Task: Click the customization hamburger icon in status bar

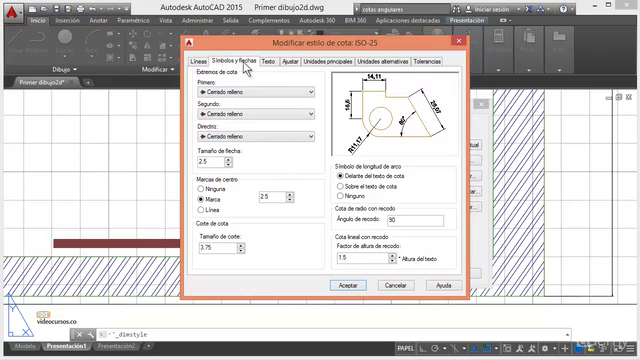Action: [631, 349]
